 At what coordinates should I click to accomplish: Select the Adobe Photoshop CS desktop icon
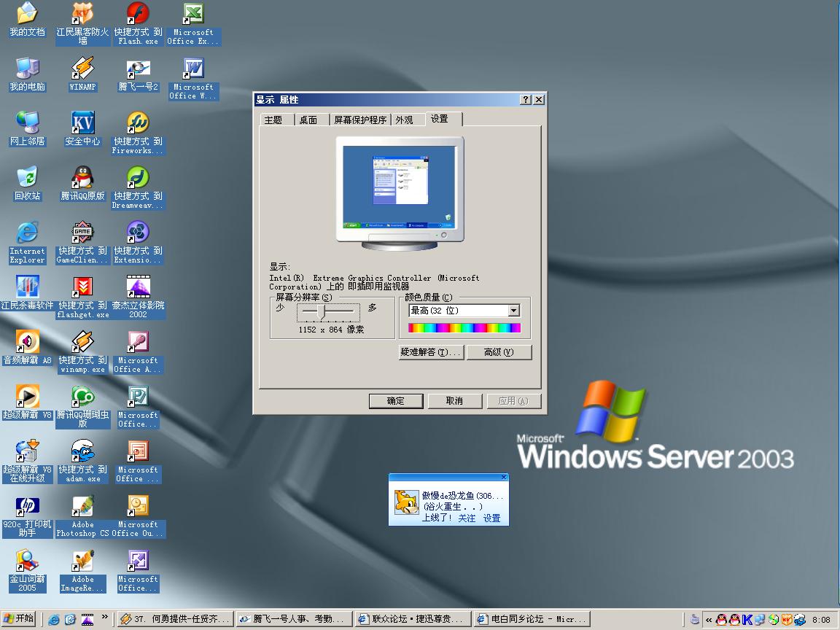tap(82, 506)
